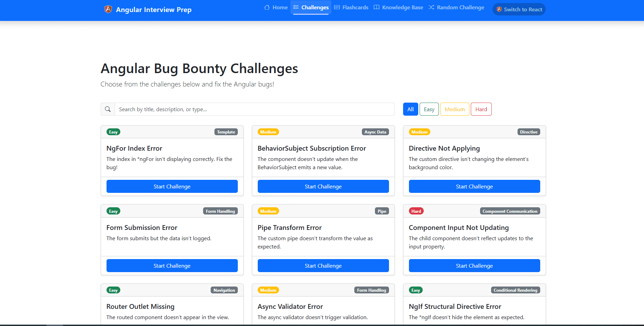Click the Component Communication type badge
644x326 pixels.
tap(510, 211)
